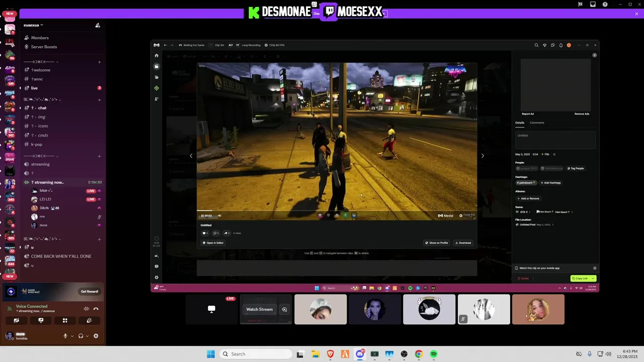Open Spotify from Windows taskbar
644x362 pixels.
434,354
